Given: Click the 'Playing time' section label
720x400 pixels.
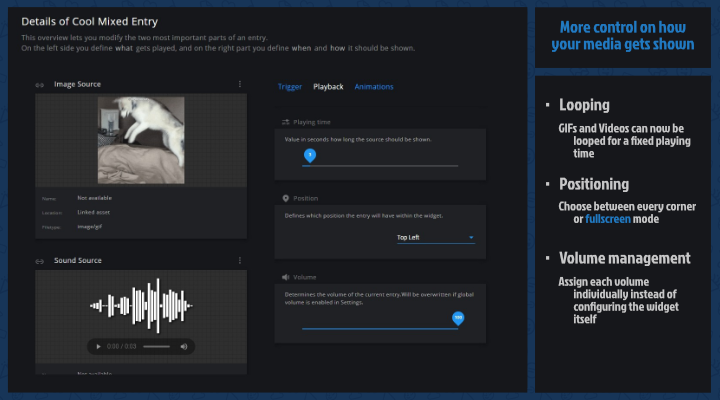Looking at the screenshot, I should 312,122.
